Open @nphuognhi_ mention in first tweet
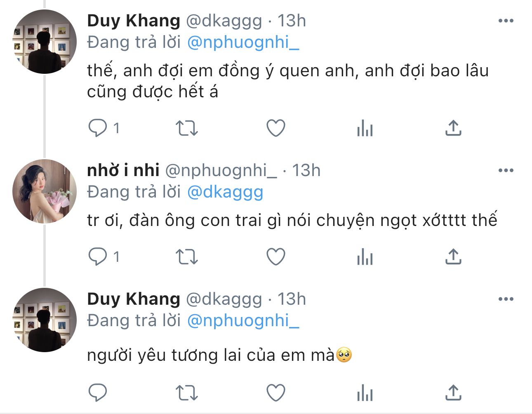 tap(243, 42)
